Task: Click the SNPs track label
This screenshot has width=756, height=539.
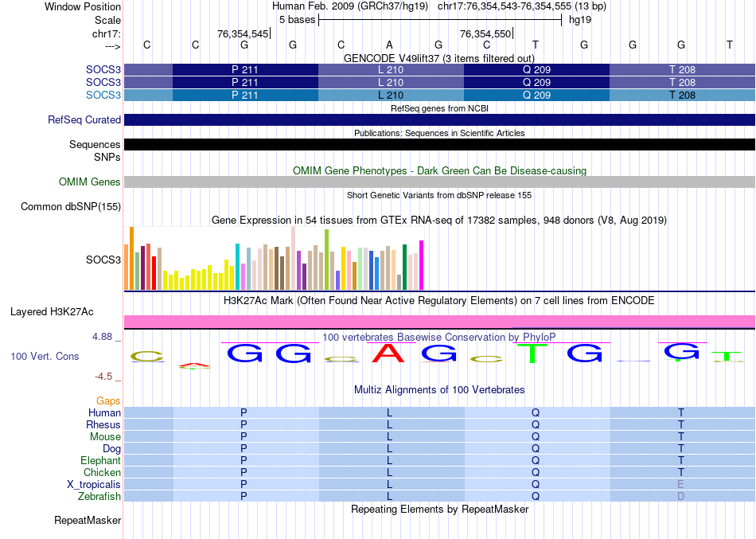Action: [x=107, y=158]
